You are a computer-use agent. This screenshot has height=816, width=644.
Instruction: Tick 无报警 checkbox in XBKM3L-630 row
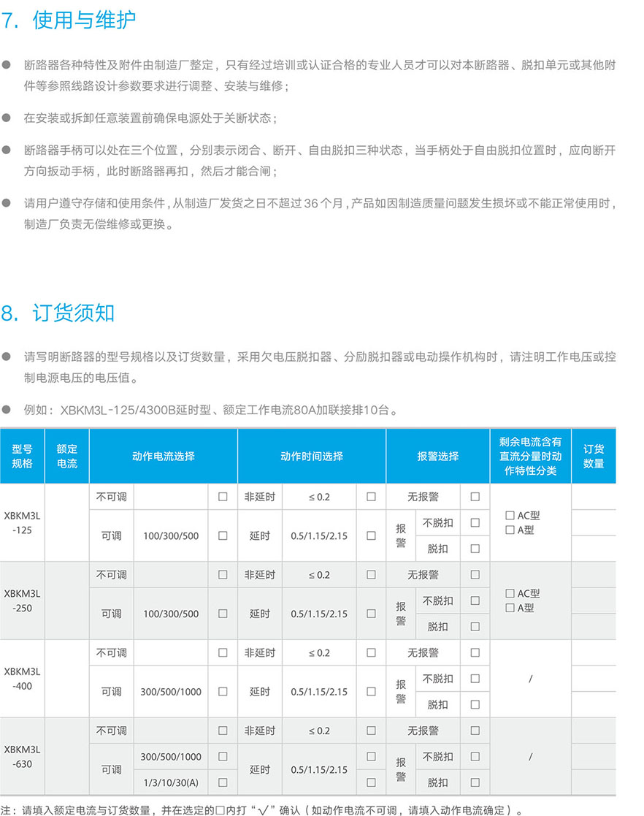[x=475, y=731]
